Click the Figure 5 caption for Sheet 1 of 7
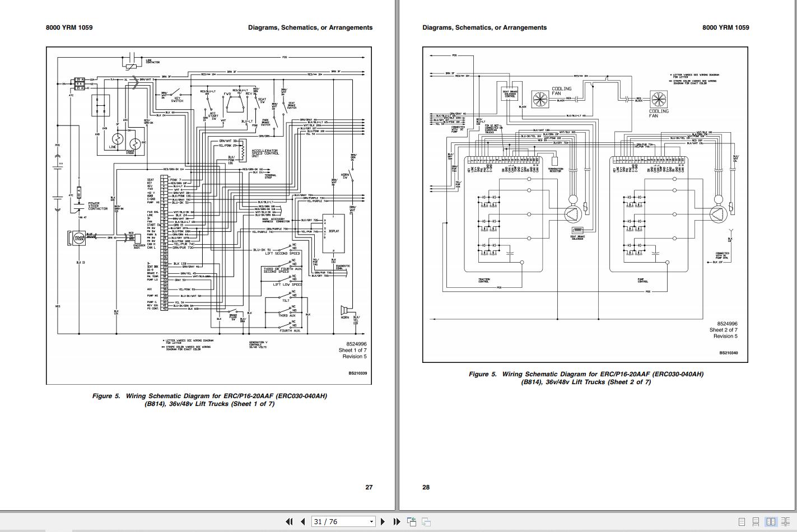 (209, 400)
